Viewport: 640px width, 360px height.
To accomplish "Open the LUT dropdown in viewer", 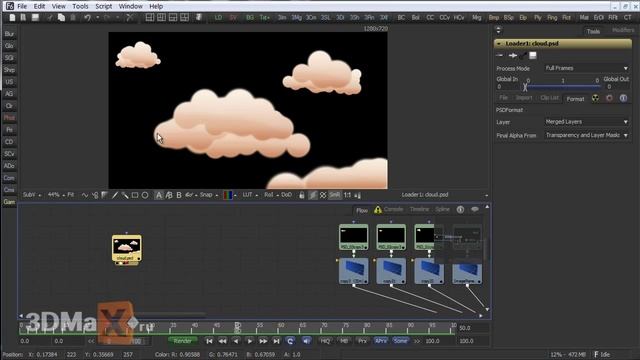I will [250, 195].
